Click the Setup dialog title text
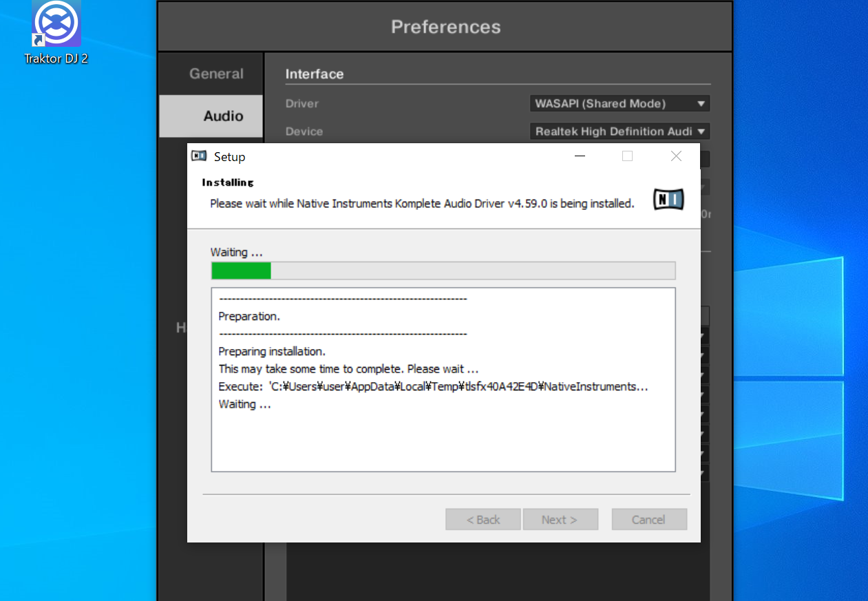The width and height of the screenshot is (868, 601). pyautogui.click(x=229, y=157)
